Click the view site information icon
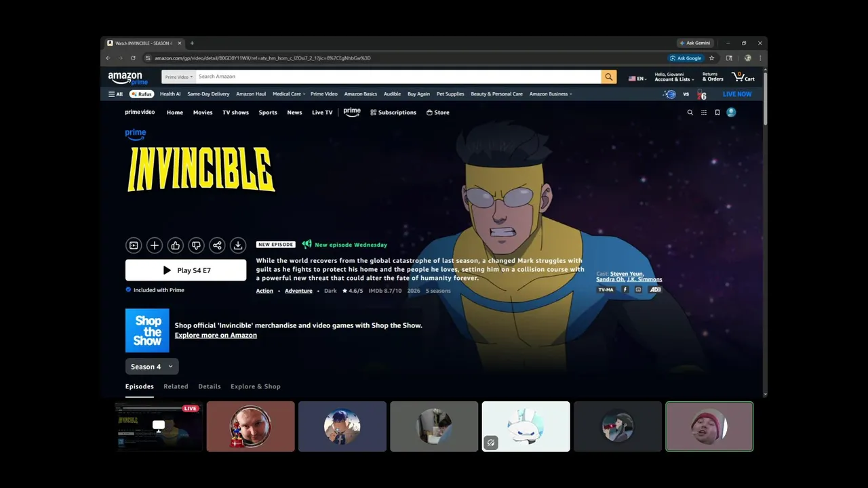Screen dimensions: 868x488 click(x=148, y=58)
